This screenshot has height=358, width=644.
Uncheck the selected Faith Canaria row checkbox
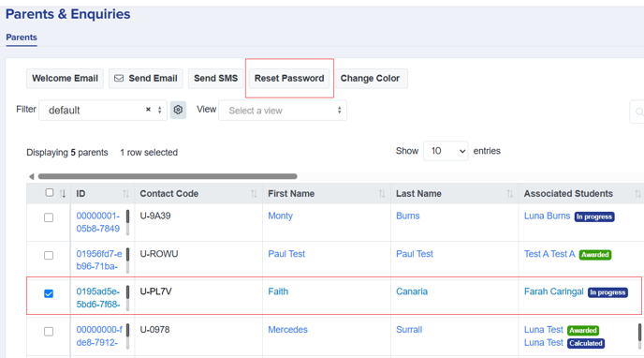(49, 293)
